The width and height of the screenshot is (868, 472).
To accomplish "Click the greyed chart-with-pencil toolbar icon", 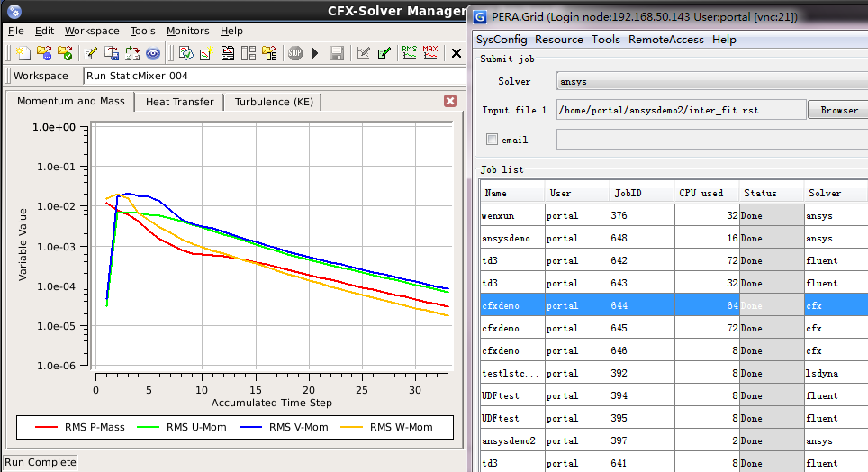I will coord(363,53).
